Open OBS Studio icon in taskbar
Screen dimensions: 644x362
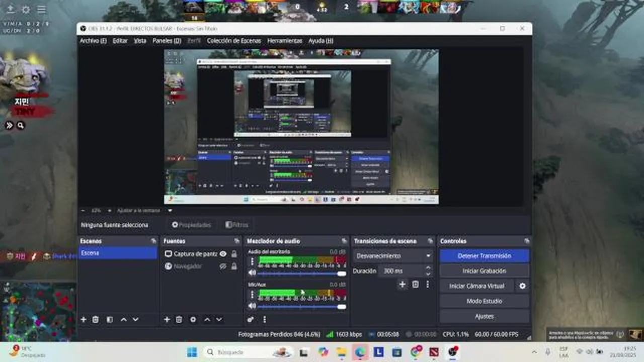click(x=453, y=352)
